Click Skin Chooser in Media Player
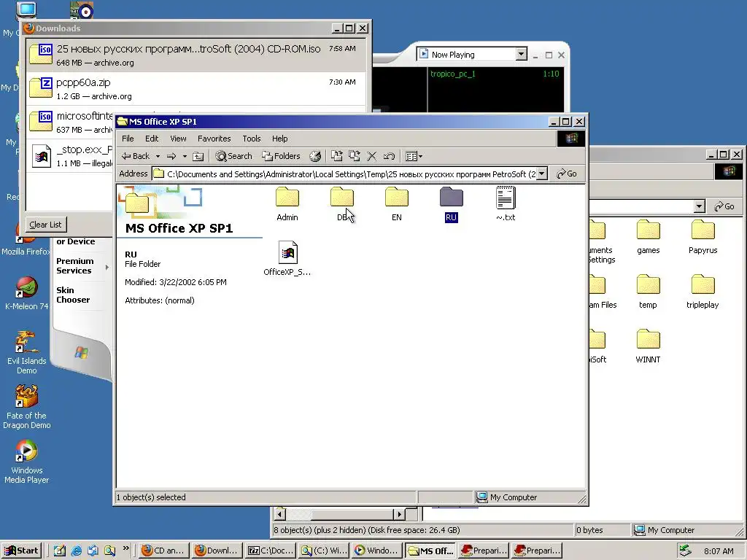 coord(73,295)
